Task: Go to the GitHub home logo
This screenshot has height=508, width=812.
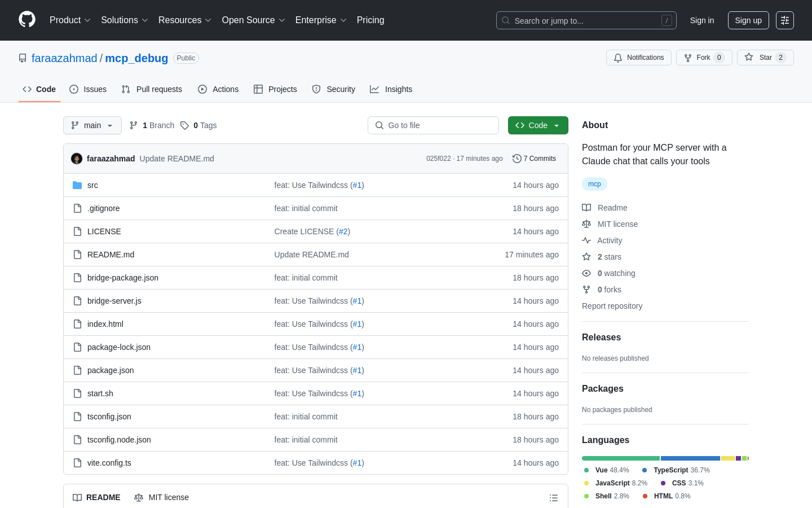Action: pyautogui.click(x=27, y=20)
